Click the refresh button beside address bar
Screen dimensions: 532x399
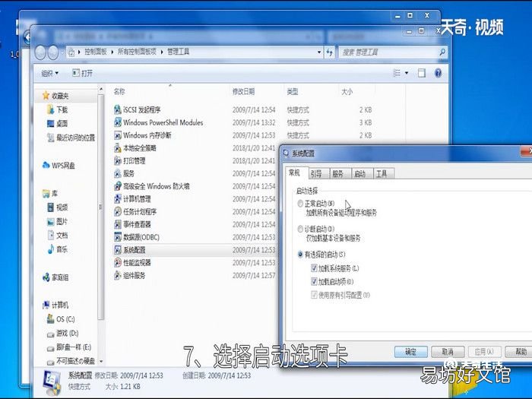coord(329,52)
